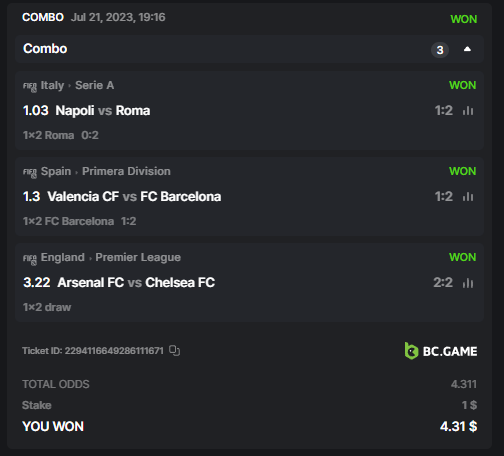504x456 pixels.
Task: Click the COMBO label at top
Action: [x=43, y=17]
